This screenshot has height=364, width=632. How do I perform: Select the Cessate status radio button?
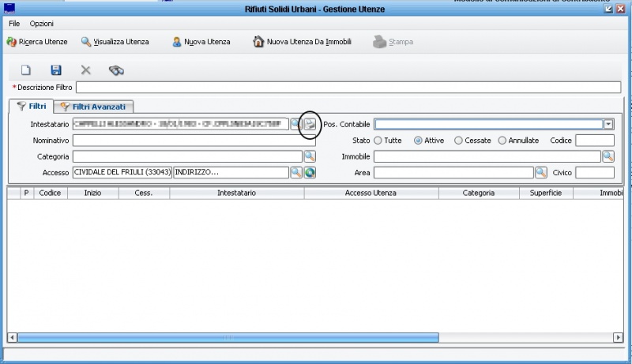pos(458,141)
